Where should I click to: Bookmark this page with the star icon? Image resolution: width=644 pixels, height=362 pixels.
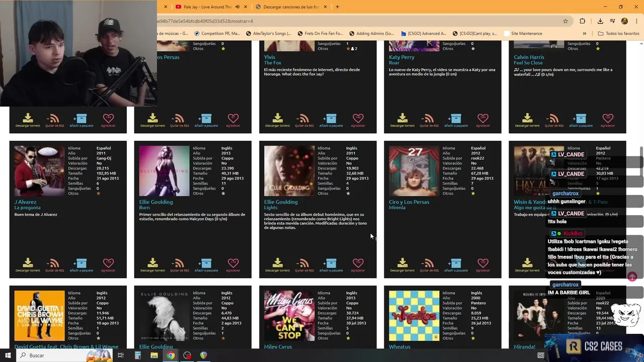tap(566, 21)
